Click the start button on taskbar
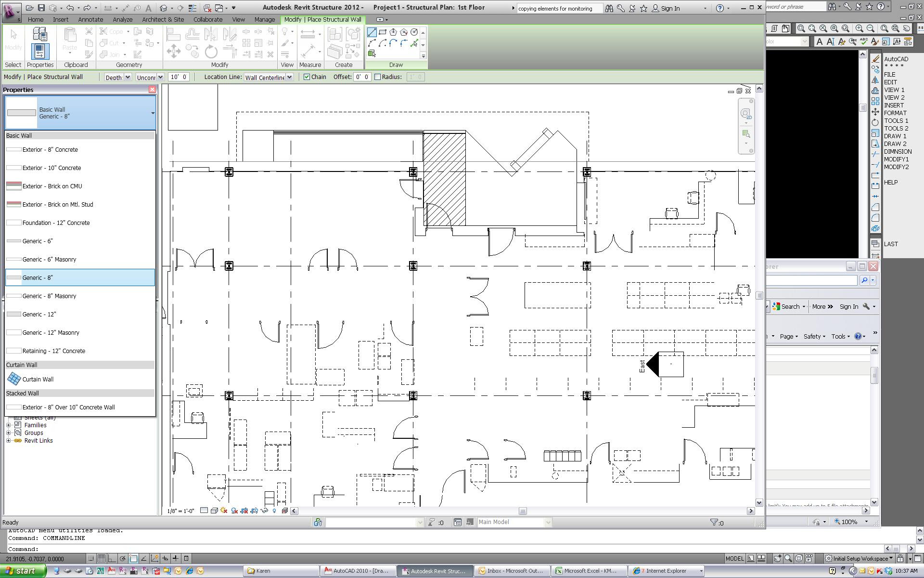The height and width of the screenshot is (578, 924). tap(23, 571)
